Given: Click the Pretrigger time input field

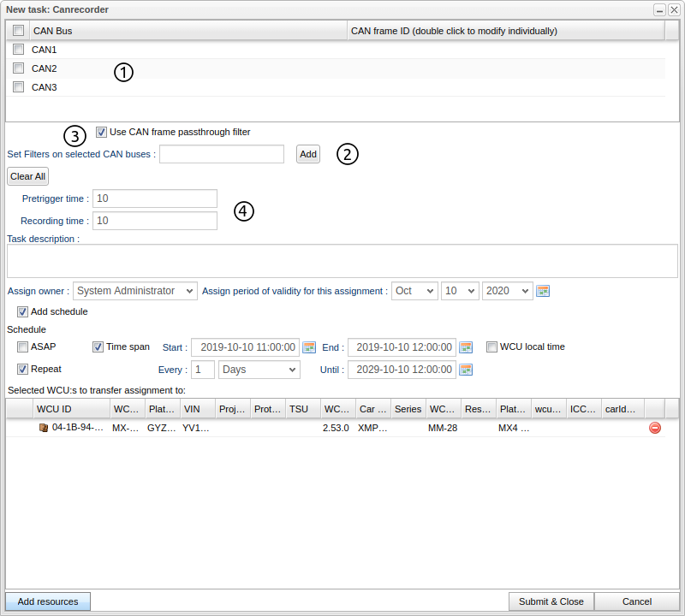Looking at the screenshot, I should pos(155,198).
